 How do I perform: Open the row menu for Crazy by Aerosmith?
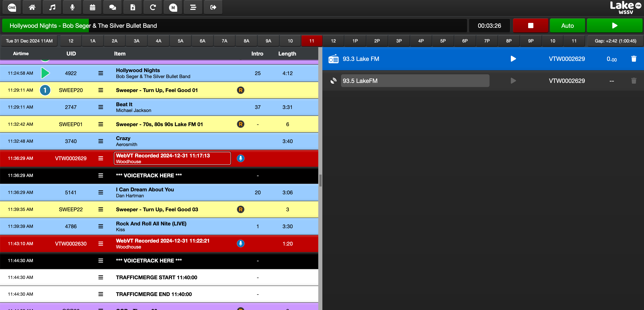click(x=101, y=141)
